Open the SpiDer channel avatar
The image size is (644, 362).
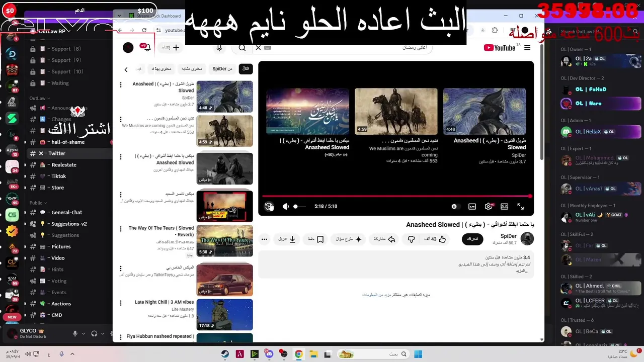(527, 239)
